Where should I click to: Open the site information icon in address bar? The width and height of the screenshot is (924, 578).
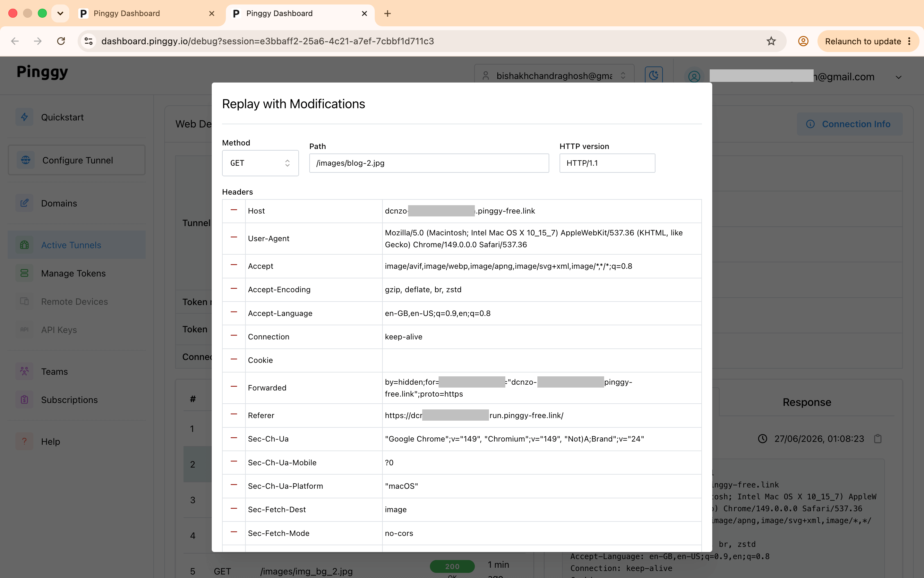pos(89,41)
